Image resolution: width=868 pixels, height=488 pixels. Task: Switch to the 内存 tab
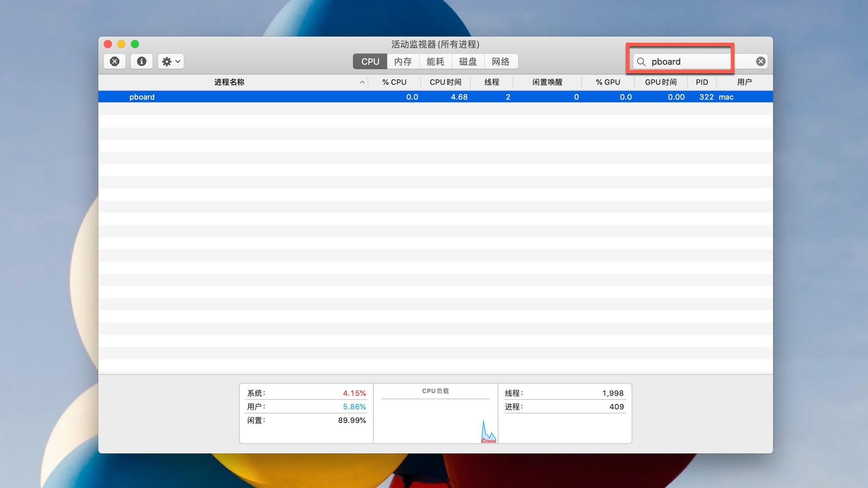pos(403,61)
